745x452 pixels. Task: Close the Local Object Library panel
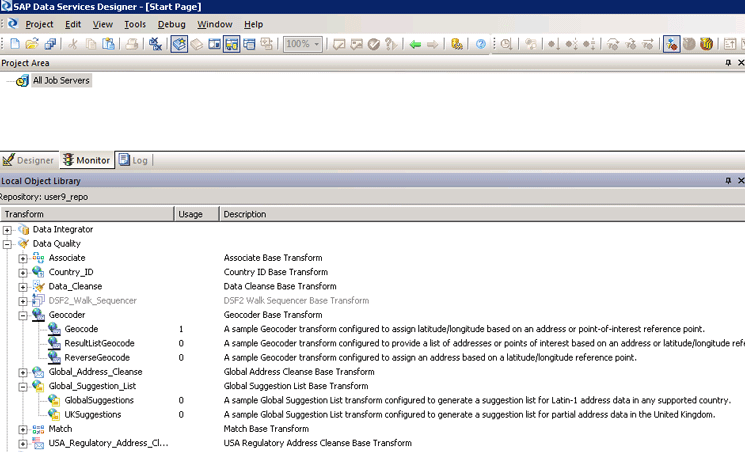click(x=740, y=181)
